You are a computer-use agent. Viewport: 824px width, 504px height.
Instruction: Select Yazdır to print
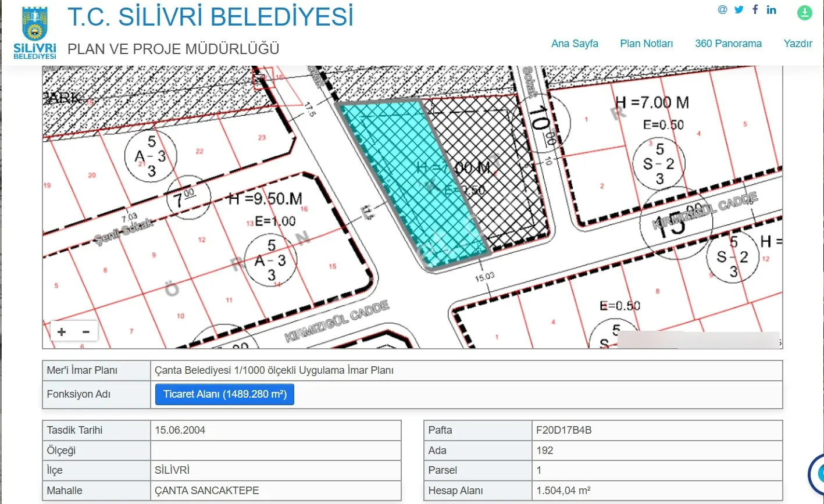(x=798, y=44)
